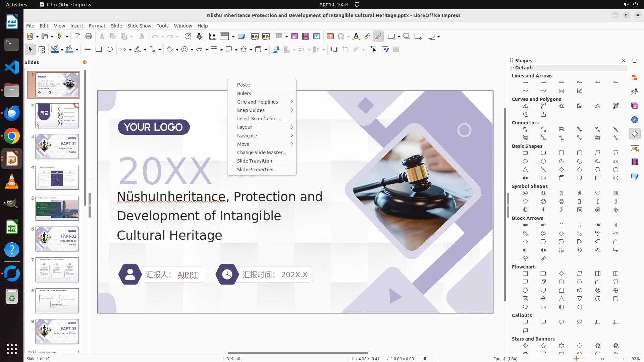This screenshot has width=644, height=362.
Task: Click the Display Grid toolbar icon
Action: [212, 37]
